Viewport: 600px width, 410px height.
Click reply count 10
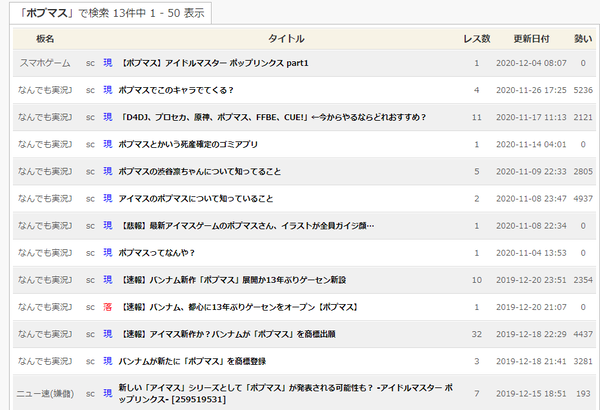coord(477,280)
